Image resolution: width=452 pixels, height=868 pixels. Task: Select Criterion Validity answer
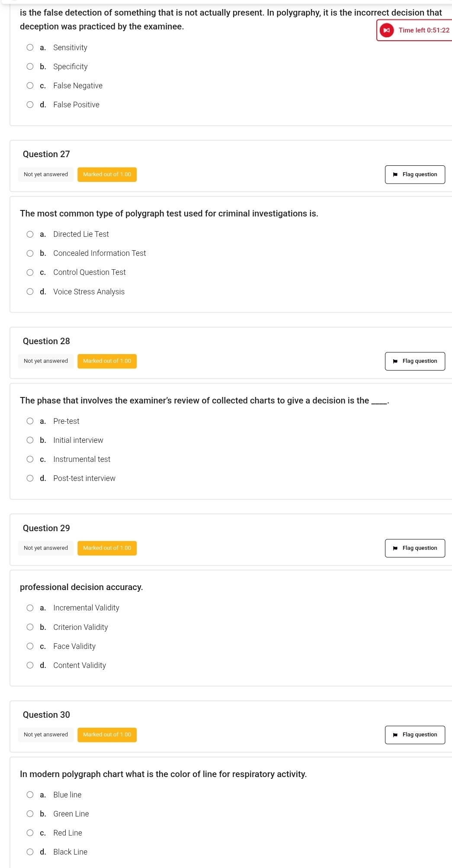30,627
